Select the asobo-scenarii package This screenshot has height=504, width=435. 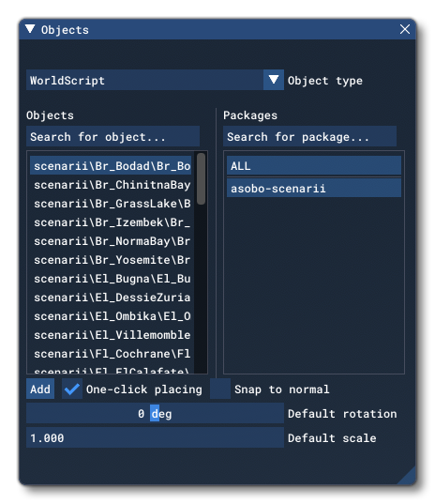point(314,188)
